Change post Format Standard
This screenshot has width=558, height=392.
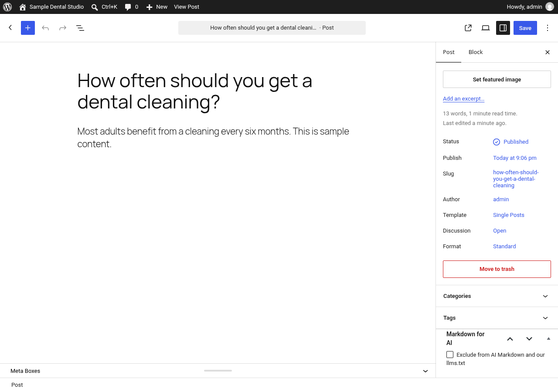[504, 247]
